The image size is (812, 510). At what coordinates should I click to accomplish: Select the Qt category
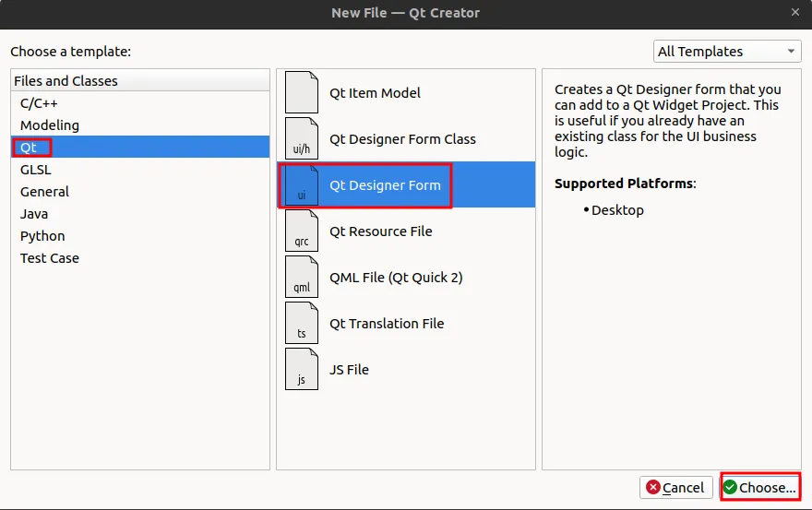(140, 147)
